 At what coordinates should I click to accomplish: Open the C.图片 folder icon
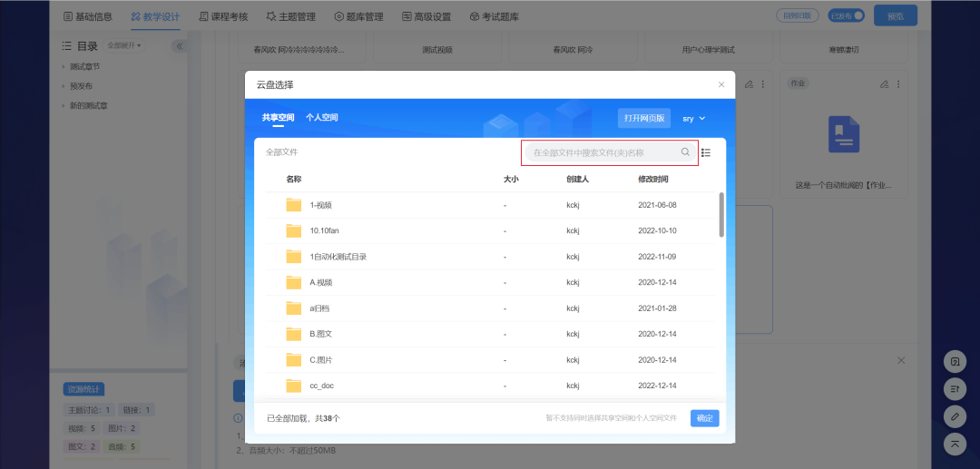(294, 360)
